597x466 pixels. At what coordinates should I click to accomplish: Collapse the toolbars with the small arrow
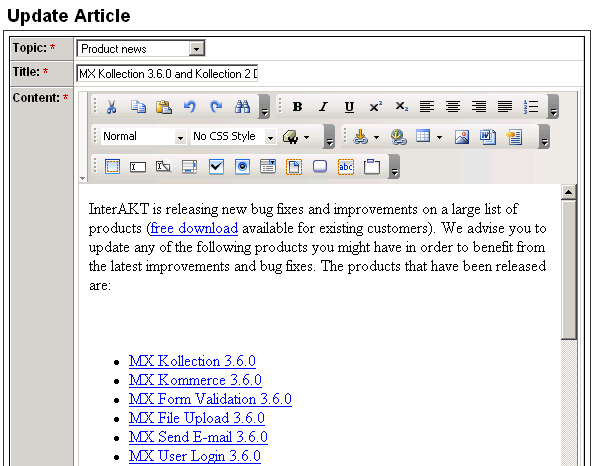point(83,179)
